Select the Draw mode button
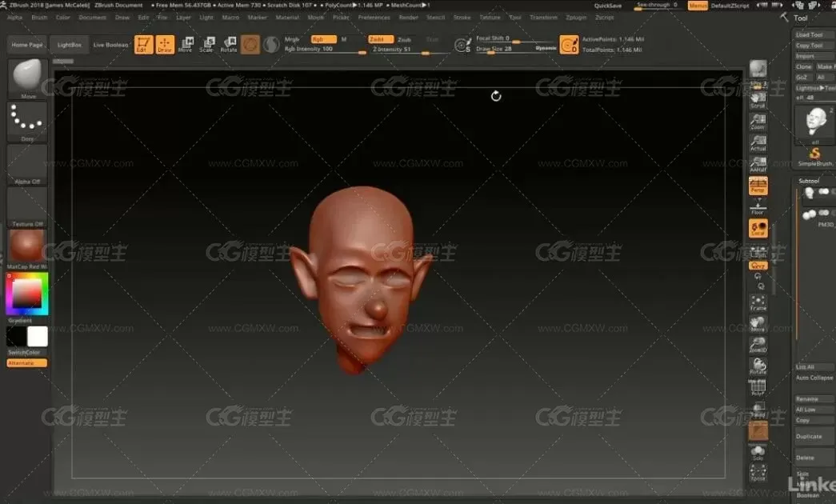 pyautogui.click(x=165, y=44)
